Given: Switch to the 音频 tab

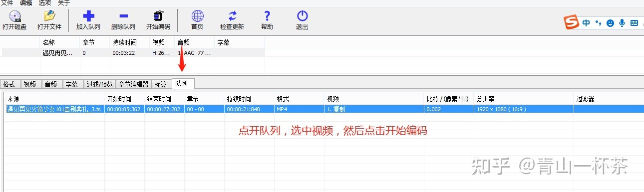Looking at the screenshot, I should [51, 84].
